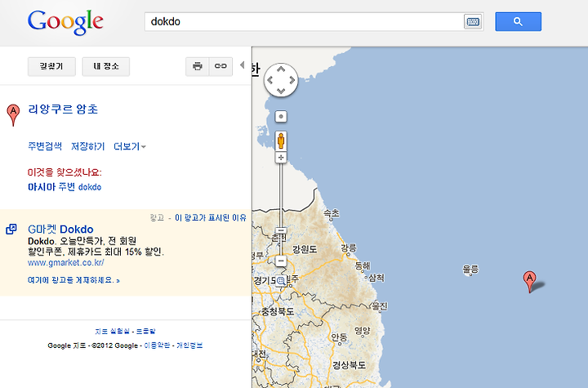The height and width of the screenshot is (388, 588).
Task: Click the 주변검색 nearby search link
Action: click(45, 146)
